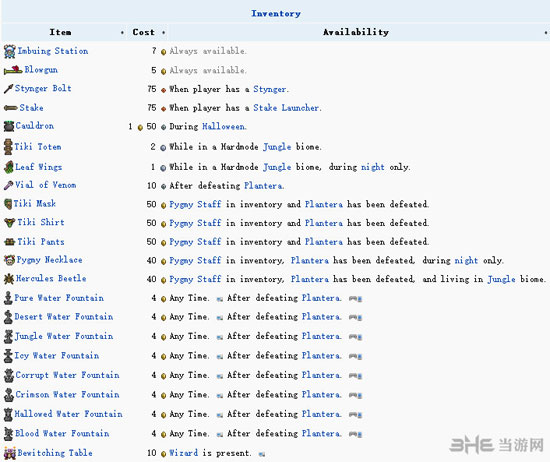Open the Hercules Beetle item link
The width and height of the screenshot is (550, 462).
pos(51,279)
